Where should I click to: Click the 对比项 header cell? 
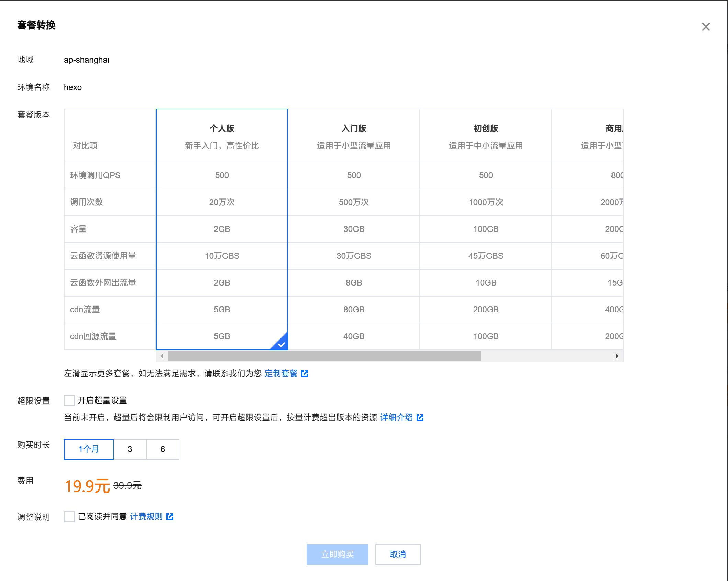pos(110,136)
